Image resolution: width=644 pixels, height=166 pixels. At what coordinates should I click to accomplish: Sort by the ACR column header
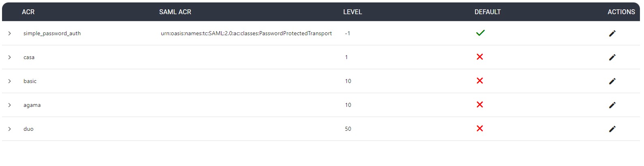pyautogui.click(x=28, y=12)
